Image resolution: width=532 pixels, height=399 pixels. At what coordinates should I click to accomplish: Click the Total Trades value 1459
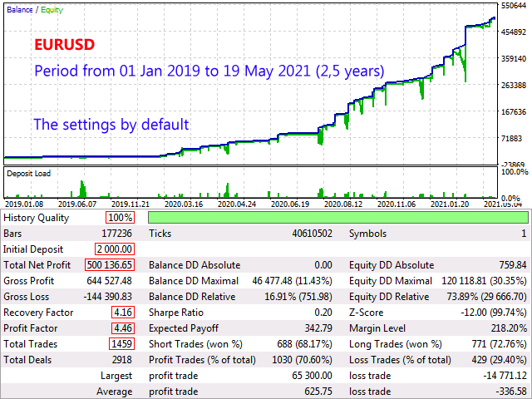tap(122, 343)
